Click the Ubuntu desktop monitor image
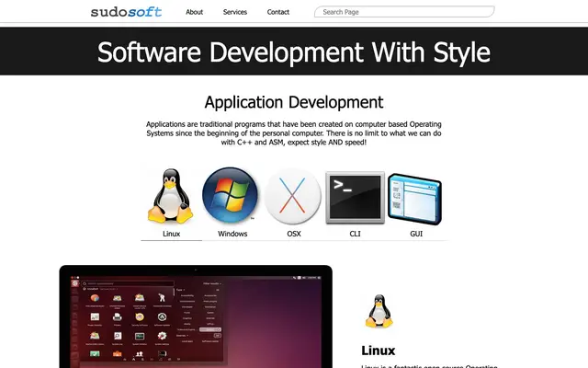Screen dimensions: 588x368 point(196,316)
